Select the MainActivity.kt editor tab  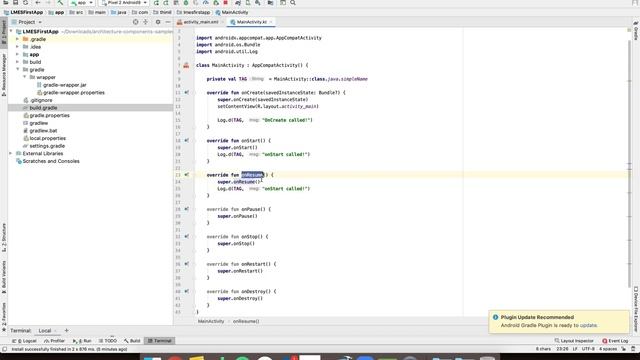click(x=251, y=22)
